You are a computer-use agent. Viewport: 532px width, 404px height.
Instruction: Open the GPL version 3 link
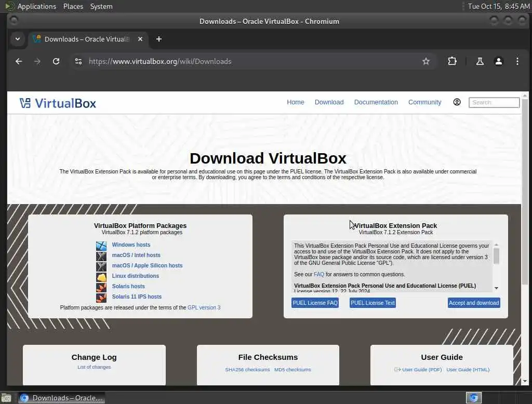204,307
